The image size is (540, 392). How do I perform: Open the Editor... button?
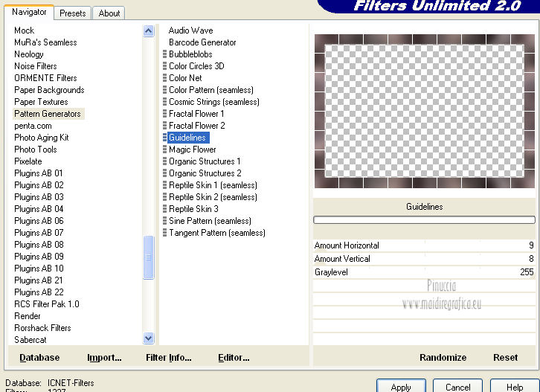click(234, 358)
